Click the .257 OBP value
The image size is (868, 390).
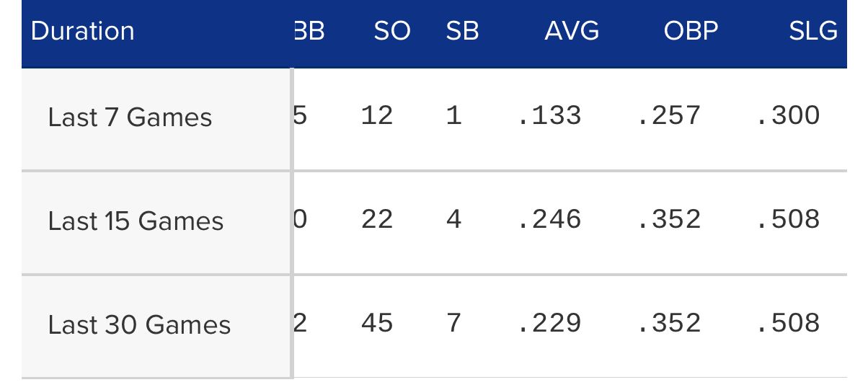coord(670,115)
